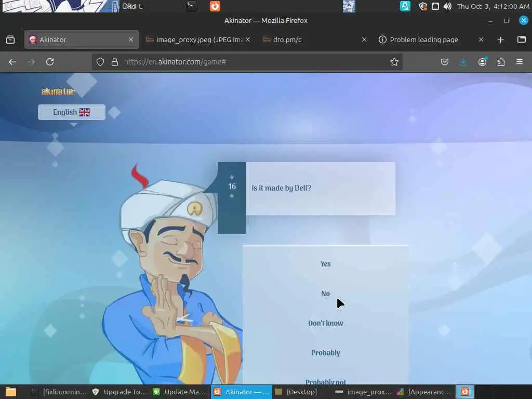This screenshot has width=532, height=399.
Task: Select the Probably answer
Action: 325,353
